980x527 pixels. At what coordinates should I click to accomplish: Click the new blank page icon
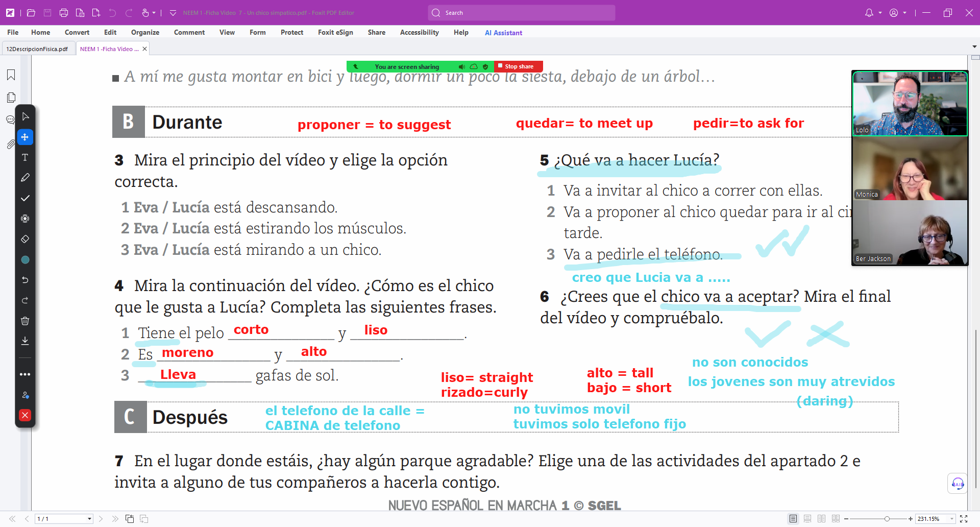pyautogui.click(x=96, y=13)
